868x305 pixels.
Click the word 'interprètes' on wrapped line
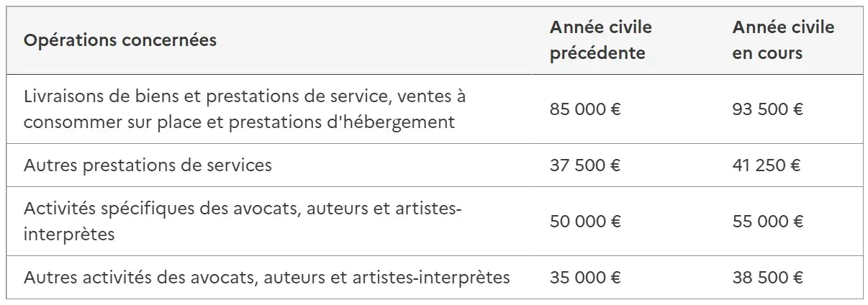point(69,235)
